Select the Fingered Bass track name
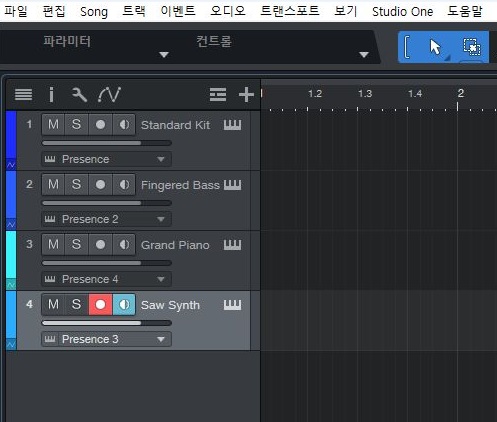Screen dimensions: 497x422 [180, 185]
